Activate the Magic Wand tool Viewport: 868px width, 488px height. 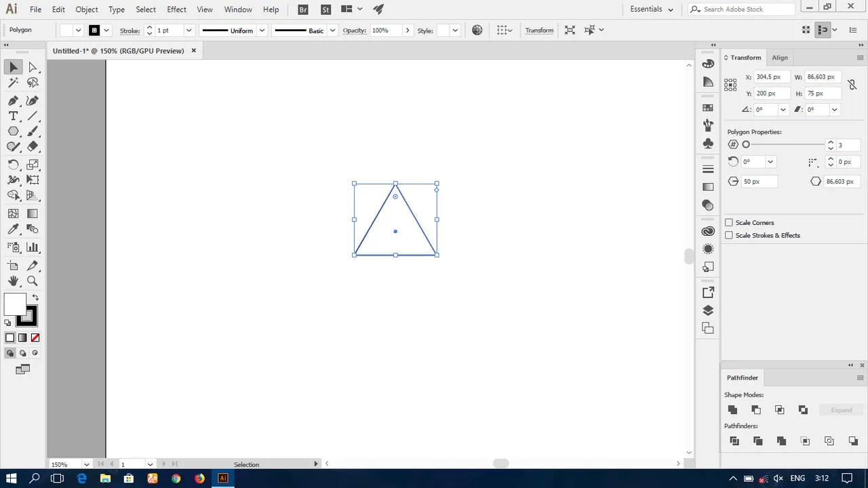14,83
